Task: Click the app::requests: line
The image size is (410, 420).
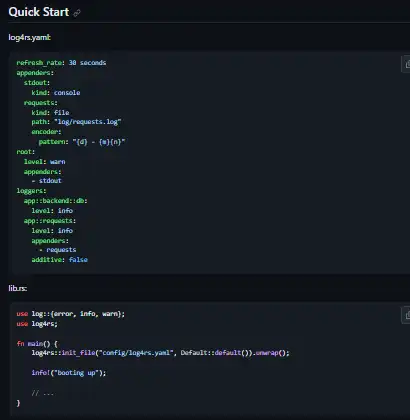Action: 50,221
